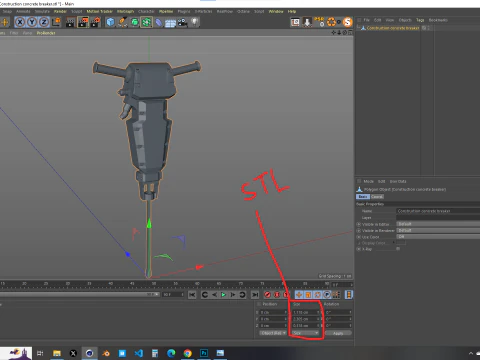480x360 pixels.
Task: Click the orange ring plugin icon
Action: [331, 22]
